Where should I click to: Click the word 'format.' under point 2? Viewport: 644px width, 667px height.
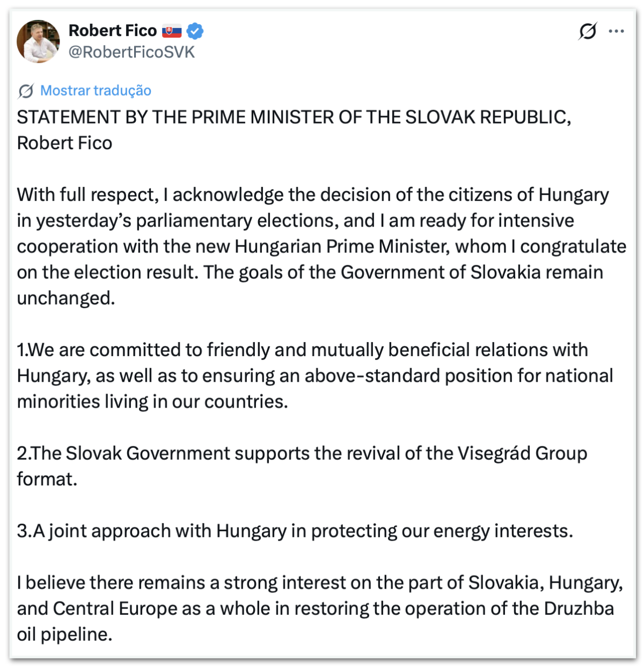click(47, 479)
